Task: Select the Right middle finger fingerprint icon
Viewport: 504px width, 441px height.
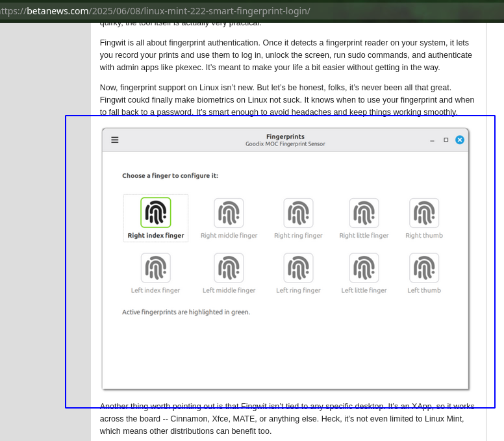Action: click(x=229, y=213)
